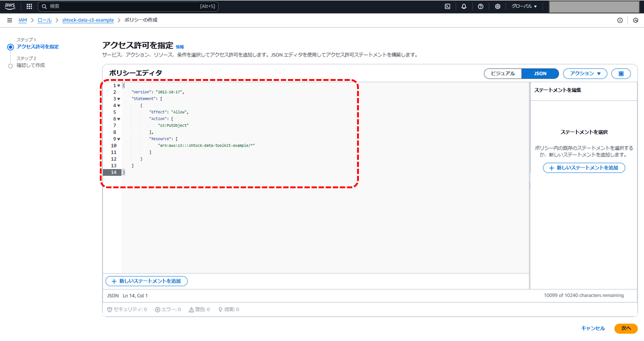Open the アクション dropdown

[585, 74]
